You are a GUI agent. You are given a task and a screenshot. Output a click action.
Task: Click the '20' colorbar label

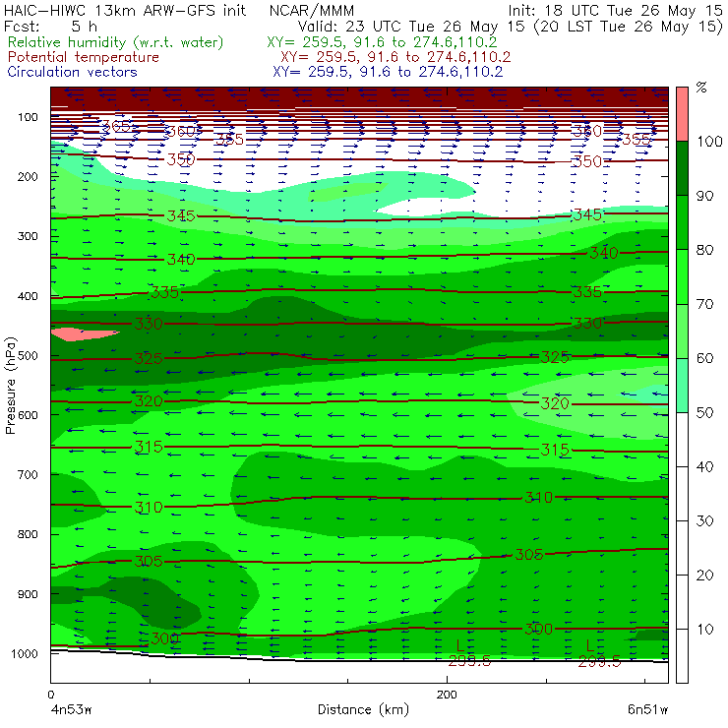pyautogui.click(x=704, y=576)
